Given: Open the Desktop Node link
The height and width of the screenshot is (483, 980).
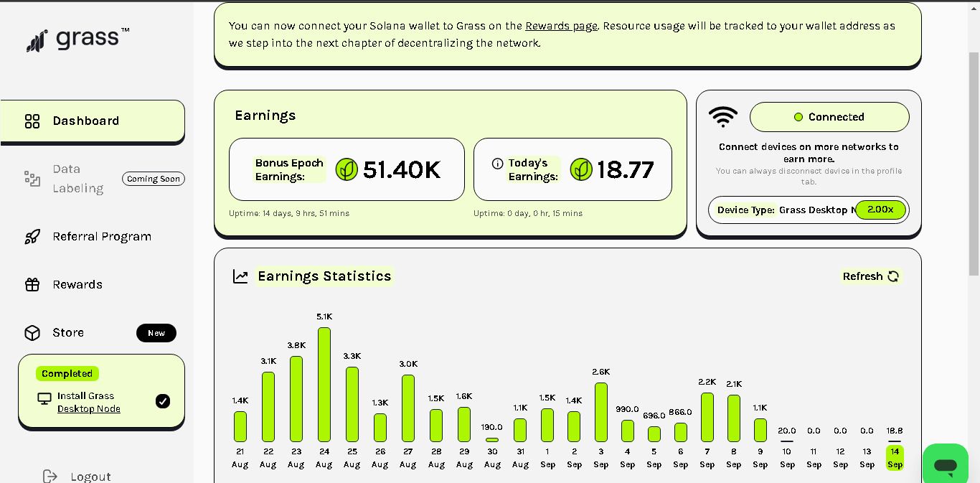Looking at the screenshot, I should pyautogui.click(x=89, y=409).
